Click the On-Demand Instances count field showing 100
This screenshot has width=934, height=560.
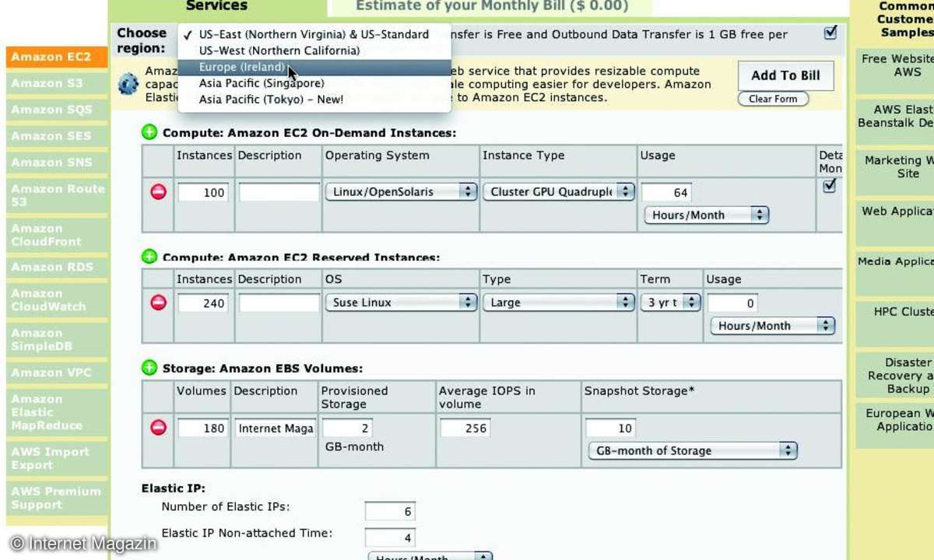click(x=203, y=192)
